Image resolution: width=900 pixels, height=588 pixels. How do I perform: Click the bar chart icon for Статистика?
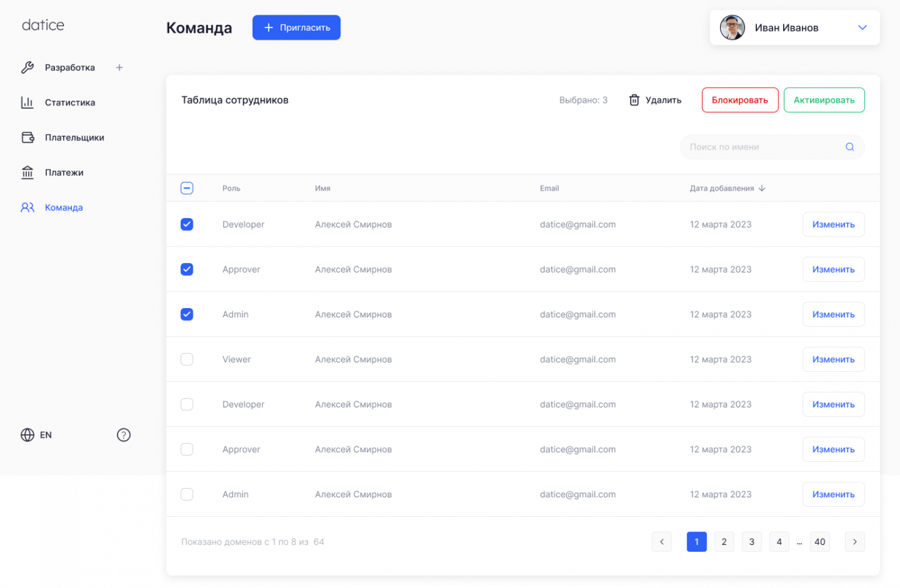coord(28,103)
